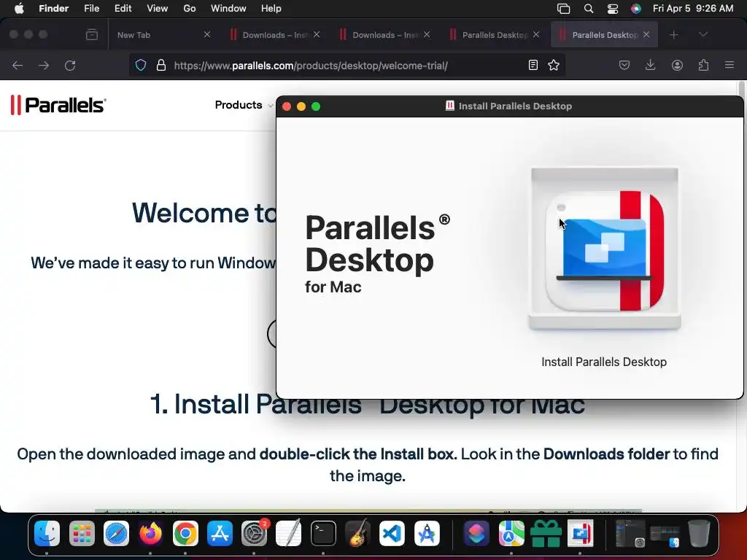Image resolution: width=747 pixels, height=560 pixels.
Task: Open the Firefox downloads panel
Action: pyautogui.click(x=650, y=65)
